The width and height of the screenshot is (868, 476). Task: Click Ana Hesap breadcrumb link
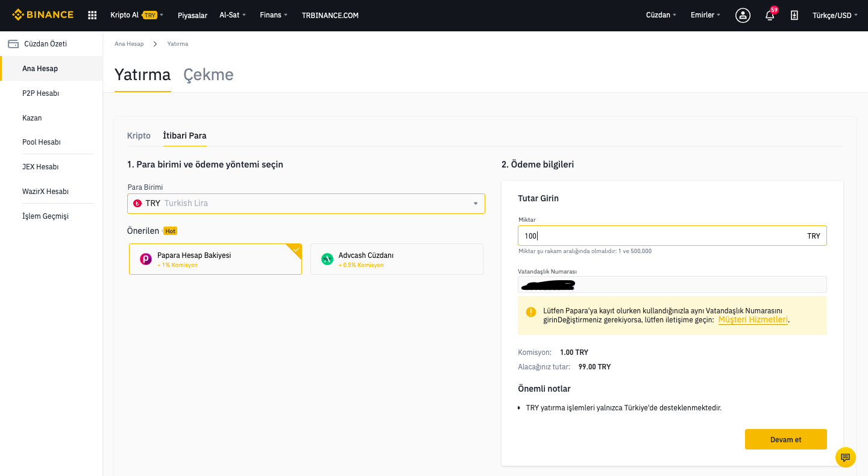tap(129, 44)
